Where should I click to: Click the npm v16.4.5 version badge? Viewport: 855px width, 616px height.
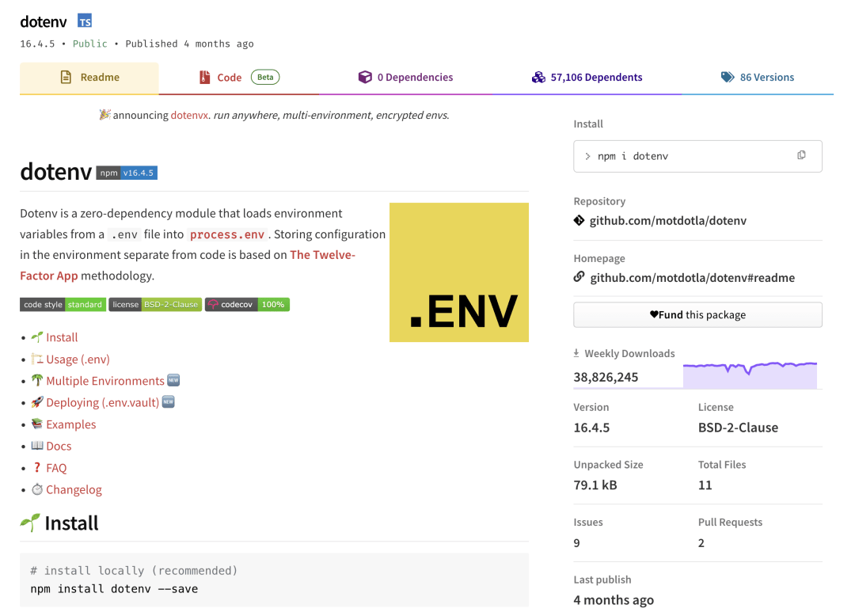(x=127, y=173)
